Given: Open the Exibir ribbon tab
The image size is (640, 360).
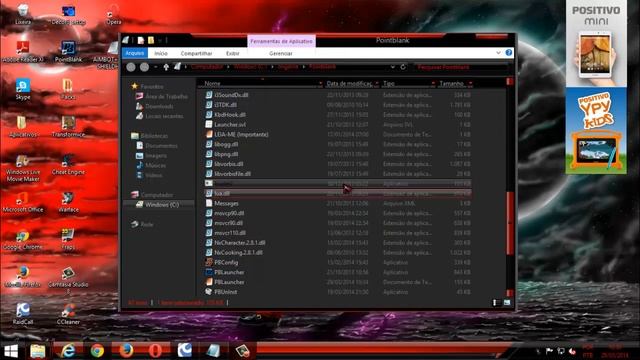Looking at the screenshot, I should point(233,53).
